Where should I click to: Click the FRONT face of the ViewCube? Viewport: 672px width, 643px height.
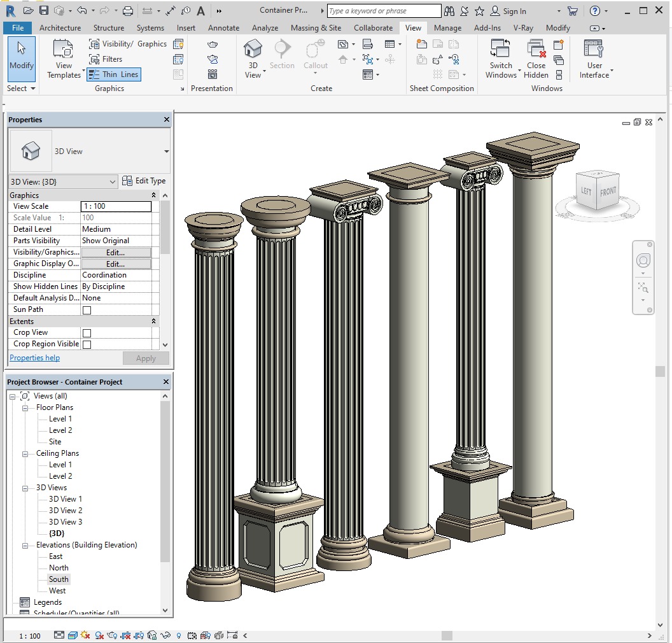point(608,191)
